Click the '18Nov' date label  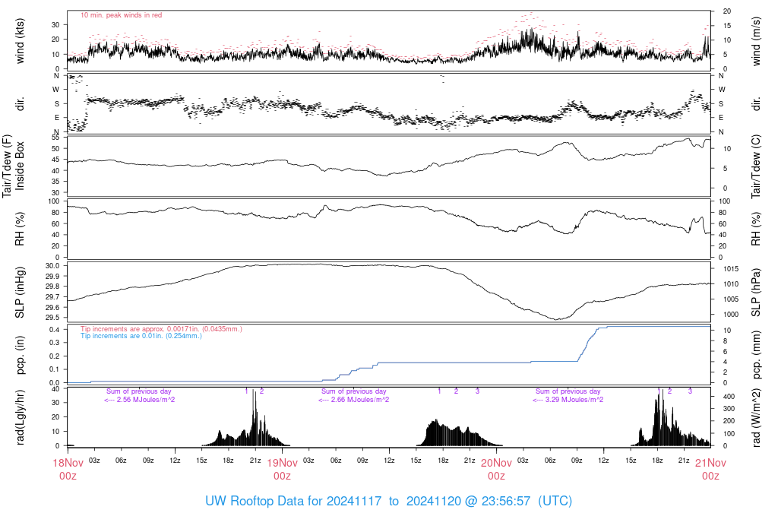point(68,463)
